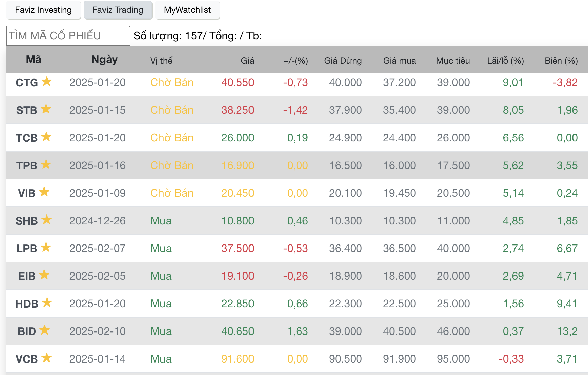Toggle the star icon next to SHB
This screenshot has height=375, width=588.
[47, 220]
